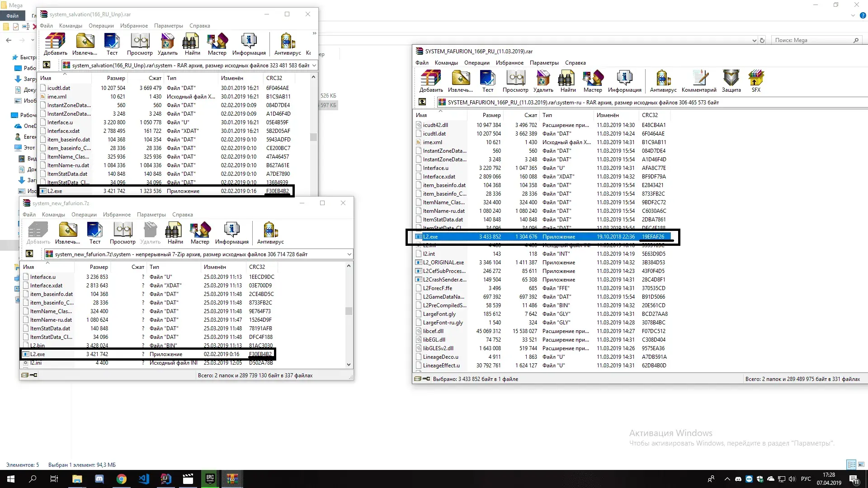Open Справка menu in SYSTEM_FAFURION window

point(575,63)
